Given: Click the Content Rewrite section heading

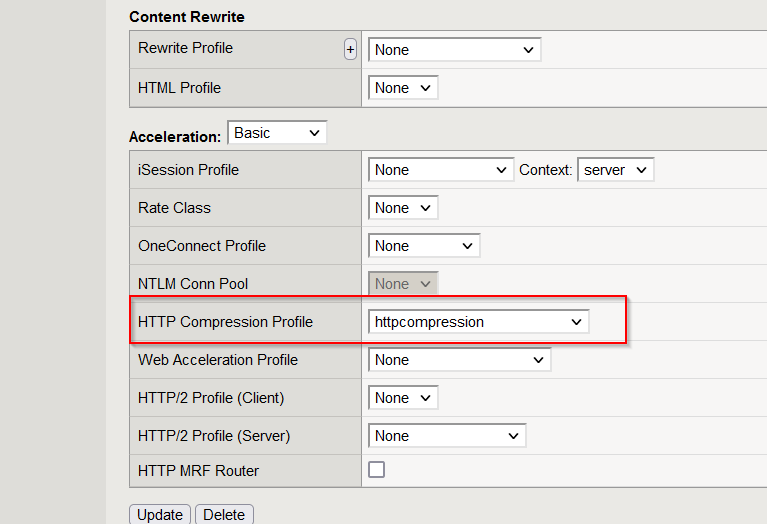Looking at the screenshot, I should pyautogui.click(x=187, y=17).
